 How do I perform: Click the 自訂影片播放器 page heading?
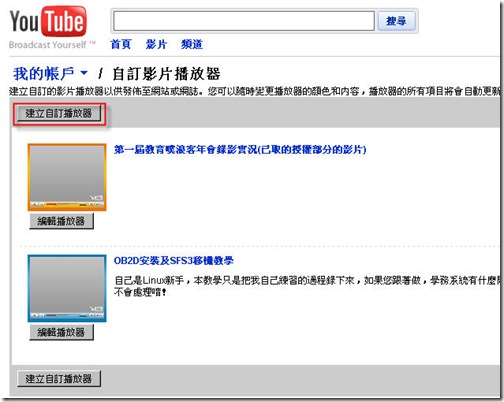[166, 73]
